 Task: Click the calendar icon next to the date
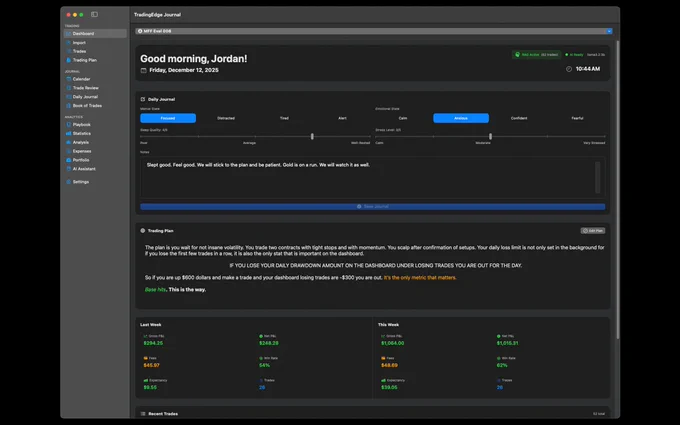(144, 70)
